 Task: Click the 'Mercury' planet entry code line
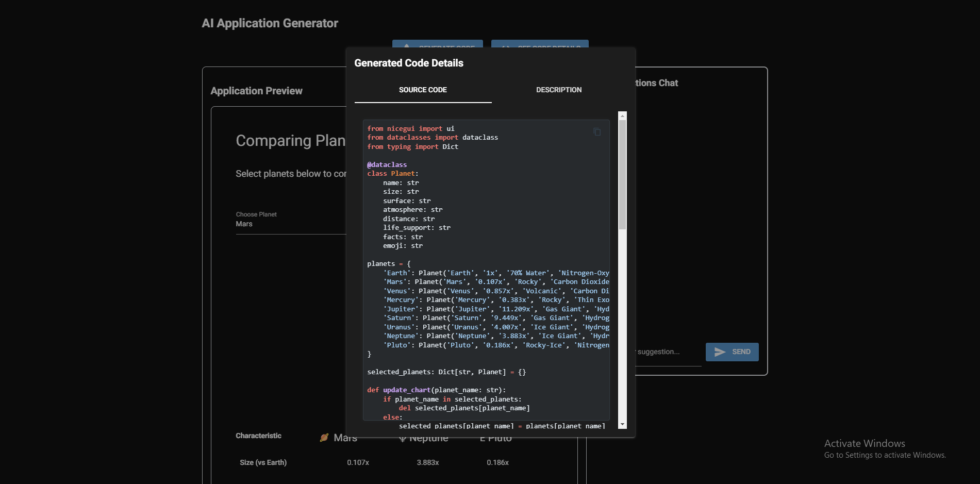(x=496, y=300)
